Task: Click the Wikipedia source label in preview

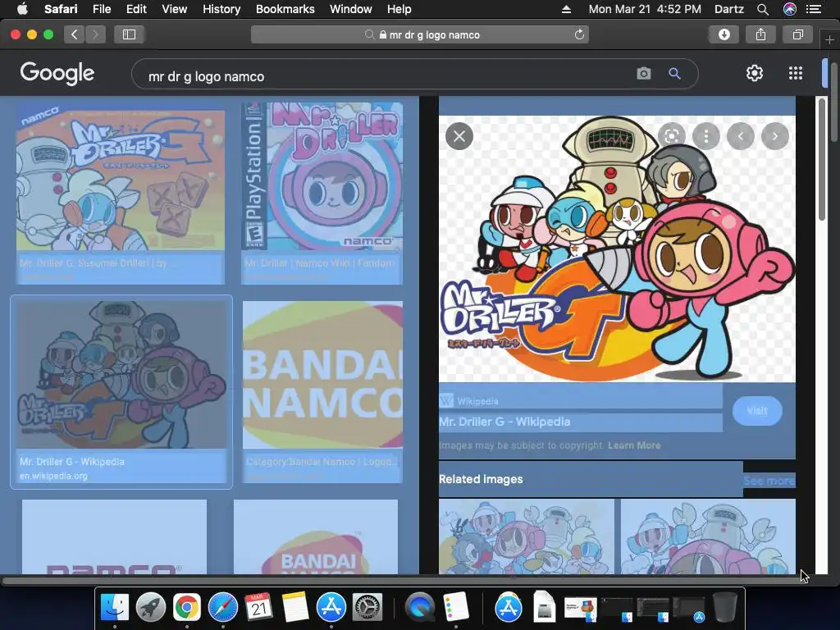Action: point(477,401)
